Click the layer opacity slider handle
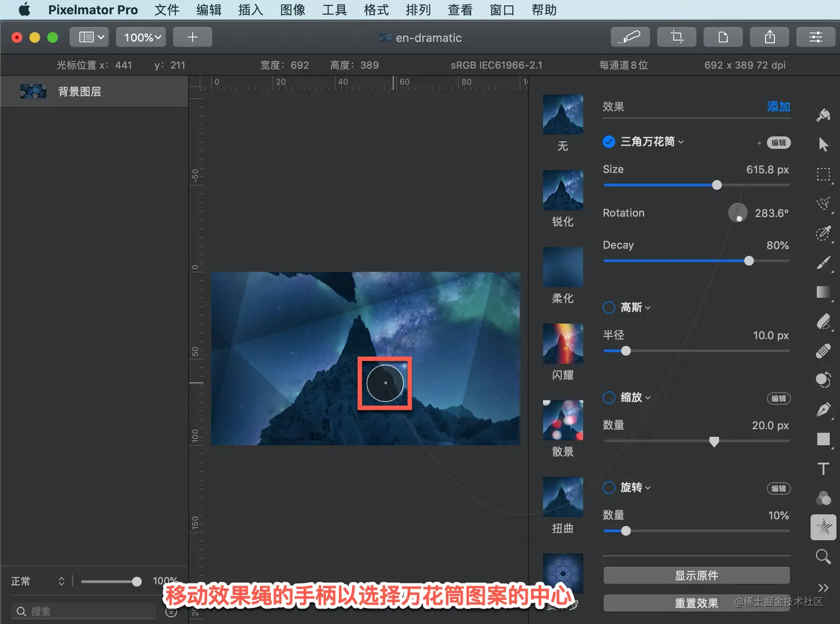The height and width of the screenshot is (624, 840). (137, 581)
